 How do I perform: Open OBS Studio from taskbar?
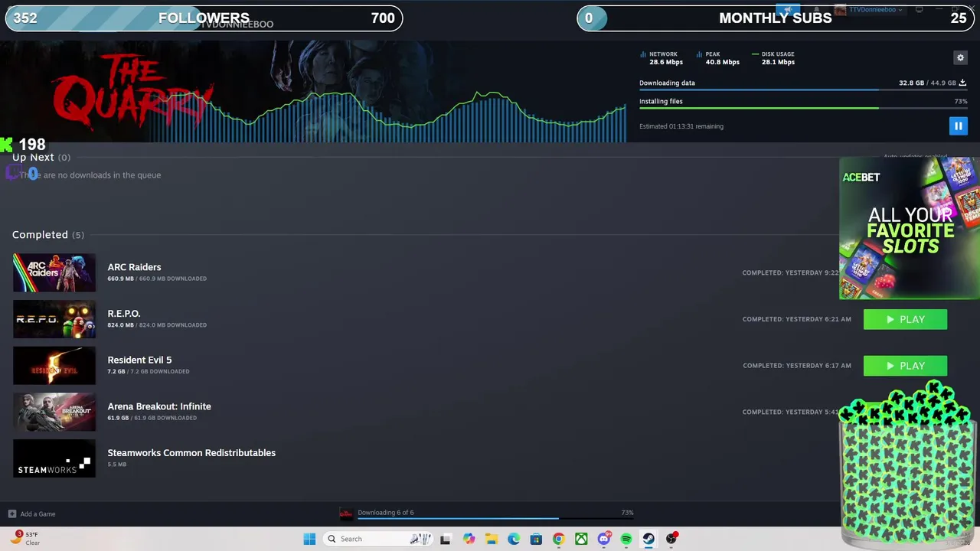(671, 539)
